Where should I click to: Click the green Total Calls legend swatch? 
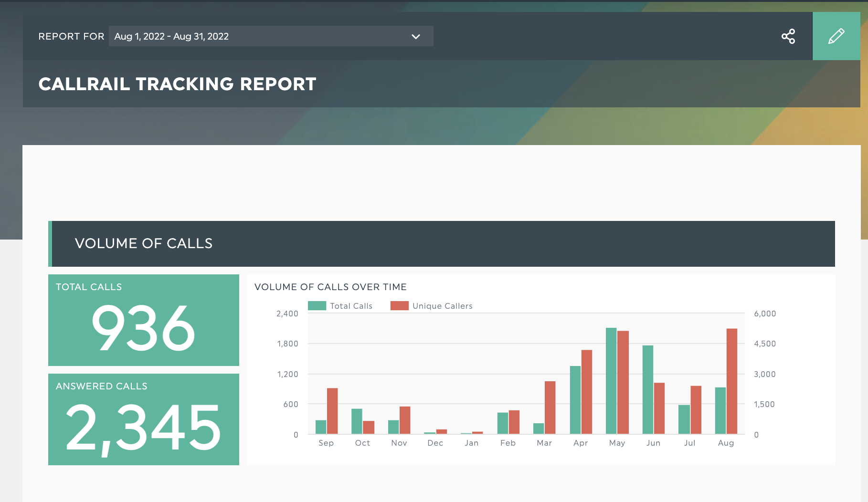(317, 306)
